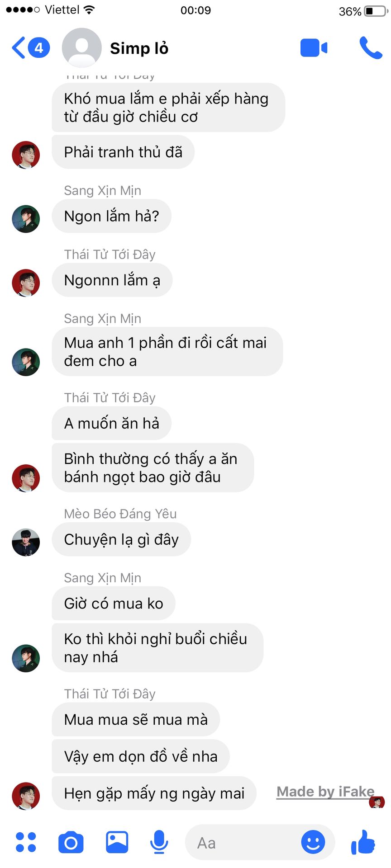Select the message 'Giờ có mua ko'
The image size is (391, 868).
(114, 604)
